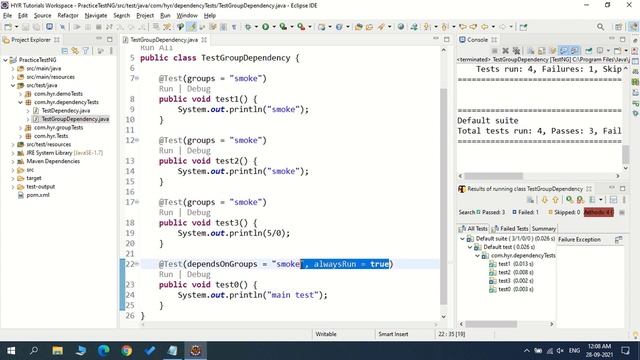Click Debug link above test2 method
This screenshot has height=360, width=640.
point(199,151)
